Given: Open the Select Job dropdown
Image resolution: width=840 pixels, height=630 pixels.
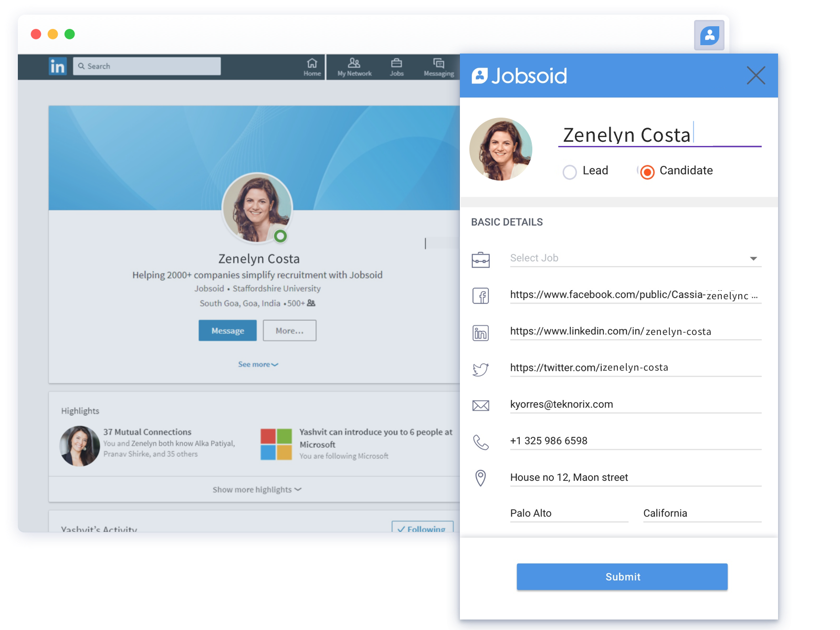Looking at the screenshot, I should [x=636, y=258].
